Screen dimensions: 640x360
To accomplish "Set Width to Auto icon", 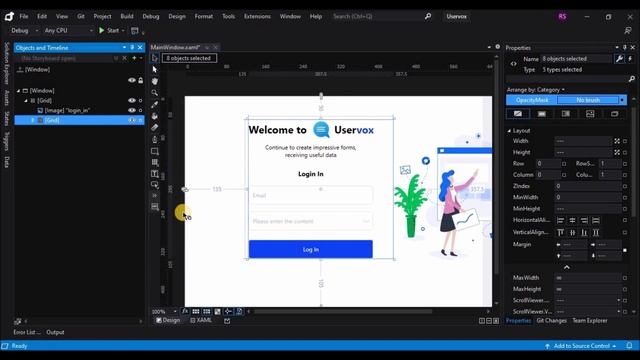I will [x=617, y=141].
